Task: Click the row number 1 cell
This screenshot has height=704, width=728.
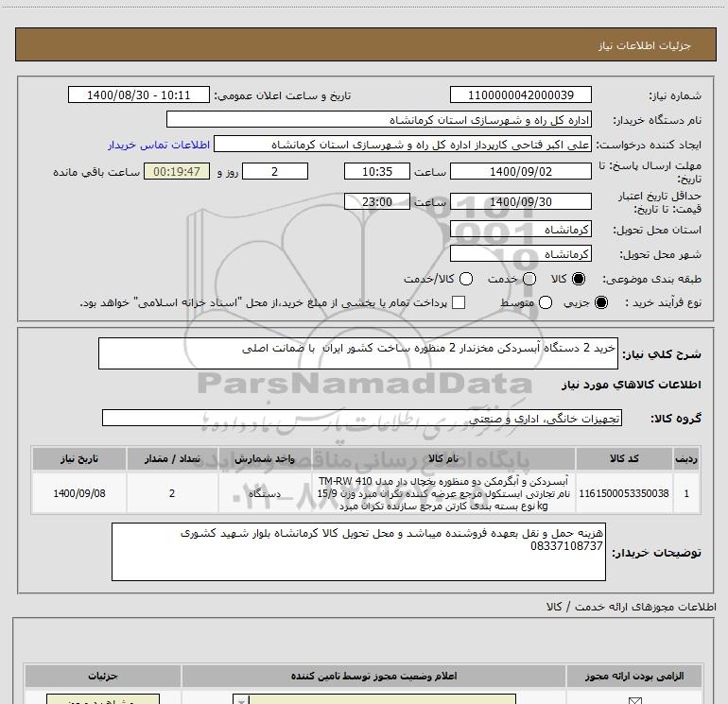Action: [686, 493]
